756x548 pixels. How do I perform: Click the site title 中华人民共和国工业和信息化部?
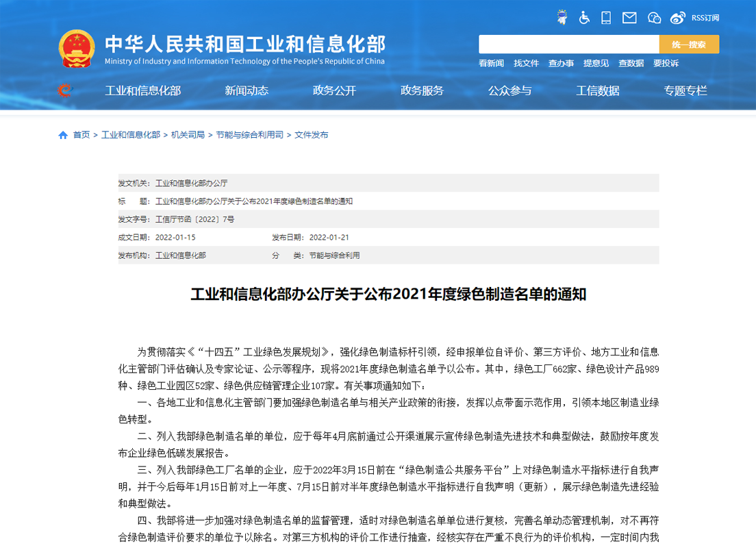coord(245,44)
